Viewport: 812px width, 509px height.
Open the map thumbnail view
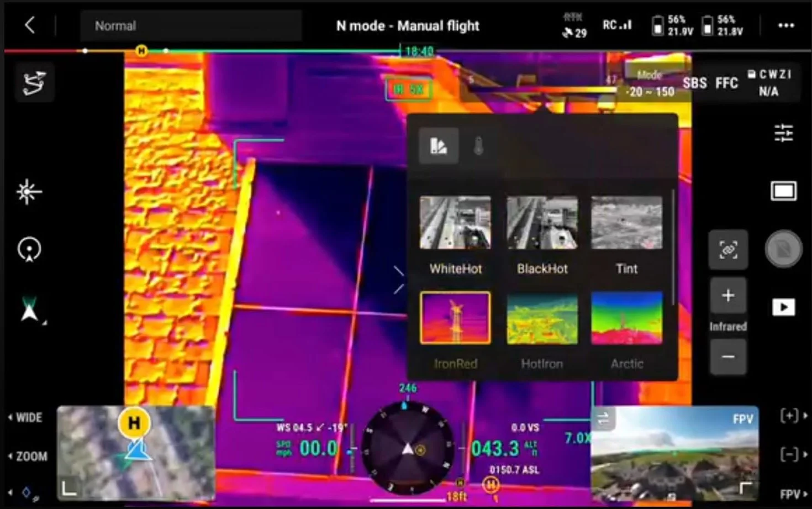coord(136,453)
